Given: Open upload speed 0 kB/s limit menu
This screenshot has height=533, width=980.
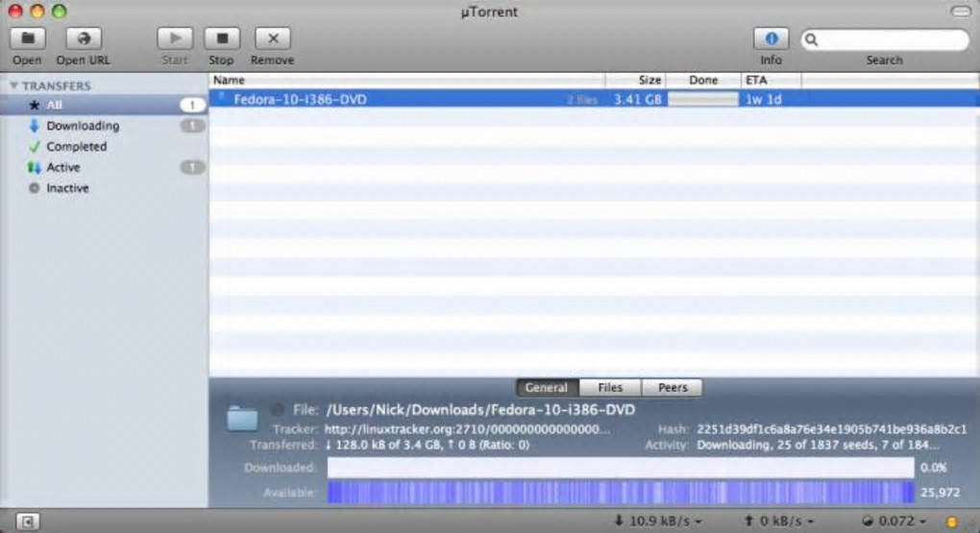Looking at the screenshot, I should (779, 521).
